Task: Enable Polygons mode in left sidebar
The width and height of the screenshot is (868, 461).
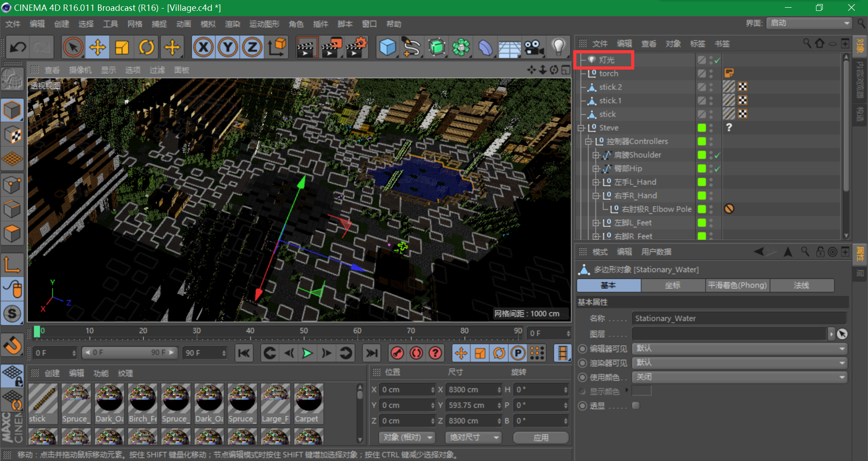Action: pyautogui.click(x=12, y=233)
